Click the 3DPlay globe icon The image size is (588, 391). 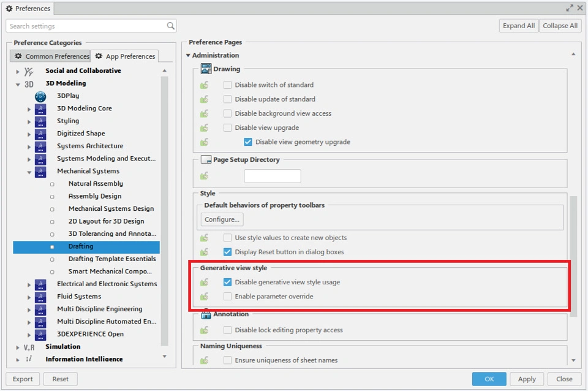tap(40, 96)
